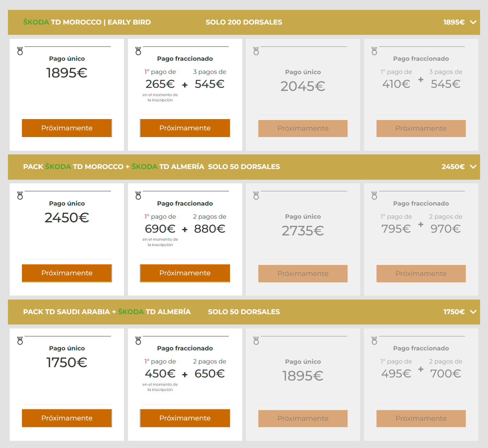Click the 265€ first payment amount
This screenshot has height=448, width=488.
click(x=160, y=84)
